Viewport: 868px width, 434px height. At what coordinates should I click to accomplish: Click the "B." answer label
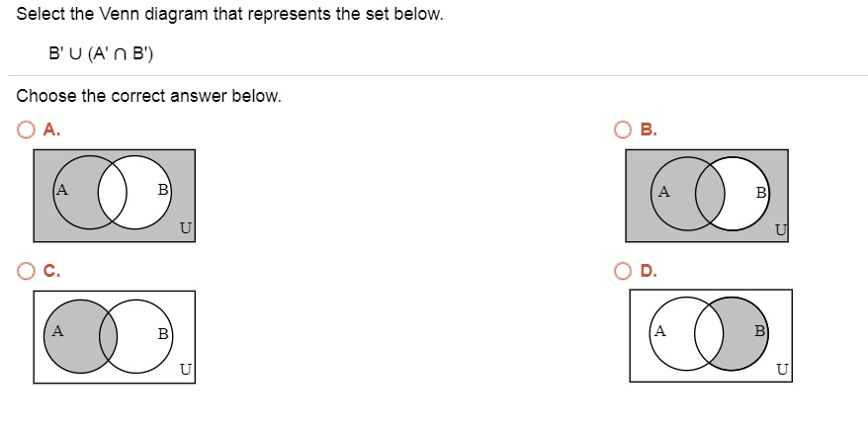(649, 130)
